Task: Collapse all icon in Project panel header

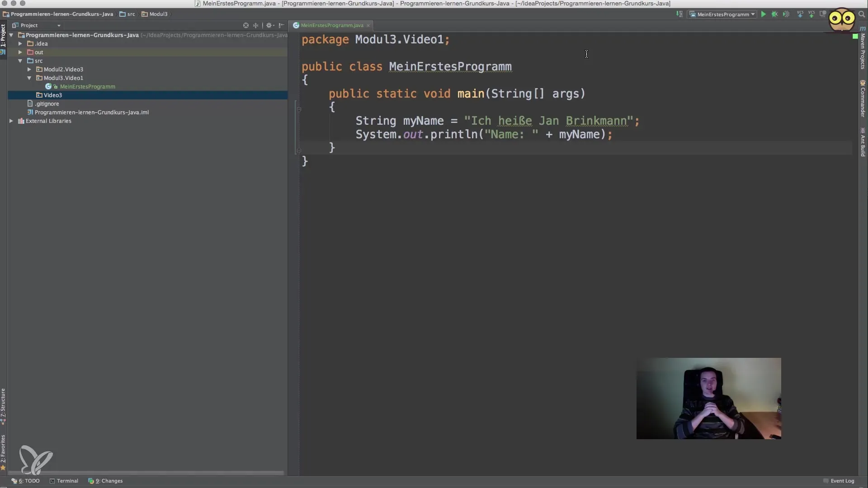Action: 255,25
